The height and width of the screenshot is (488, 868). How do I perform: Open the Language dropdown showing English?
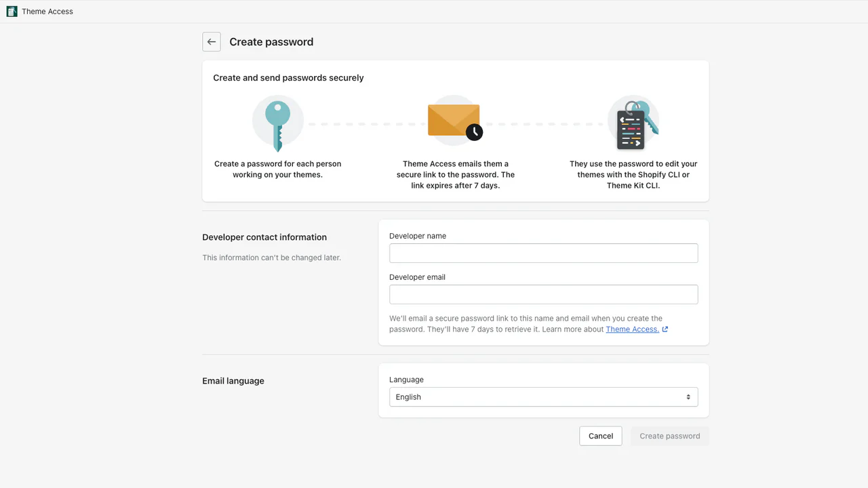pos(536,397)
